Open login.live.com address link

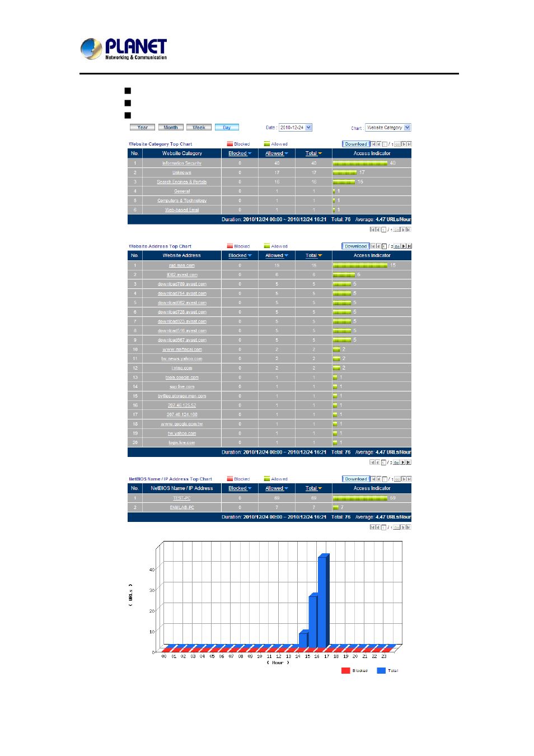182,443
